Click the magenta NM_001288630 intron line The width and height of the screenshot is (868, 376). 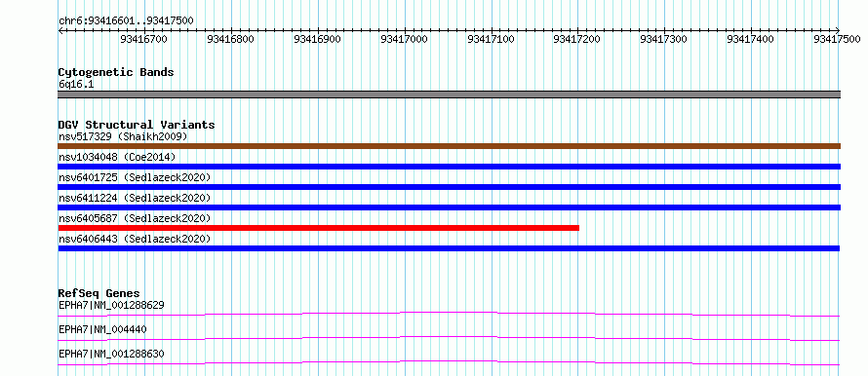[x=449, y=362]
